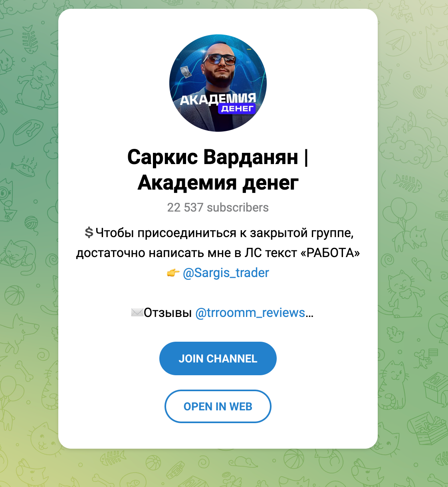Image resolution: width=448 pixels, height=487 pixels.
Task: Click the truncation ellipsis after the reviews link
Action: coord(309,313)
